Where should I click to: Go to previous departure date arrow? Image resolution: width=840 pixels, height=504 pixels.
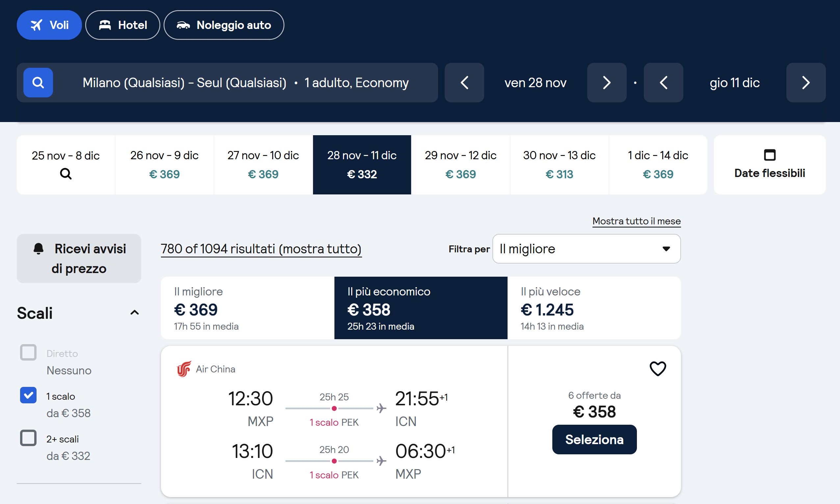464,83
